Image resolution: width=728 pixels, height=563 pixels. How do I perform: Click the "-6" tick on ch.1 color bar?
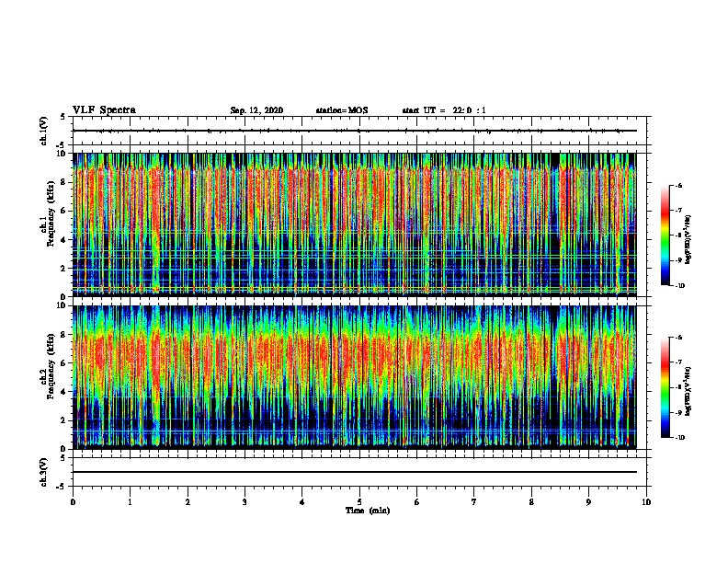coord(678,185)
